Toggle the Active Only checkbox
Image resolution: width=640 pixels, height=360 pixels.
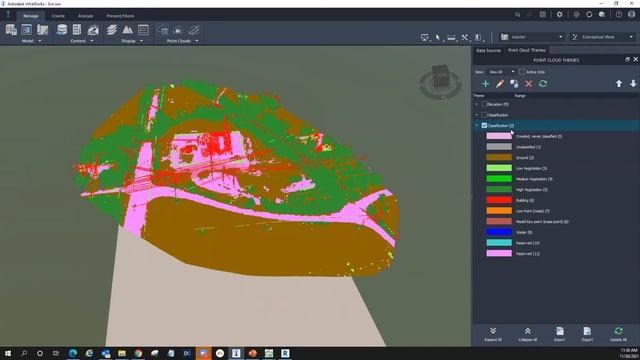tap(522, 72)
